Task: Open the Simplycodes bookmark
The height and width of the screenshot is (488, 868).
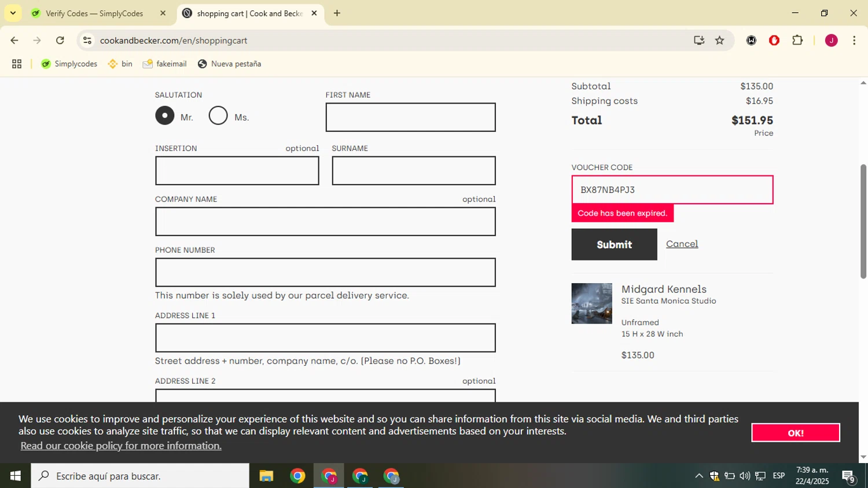Action: click(69, 64)
